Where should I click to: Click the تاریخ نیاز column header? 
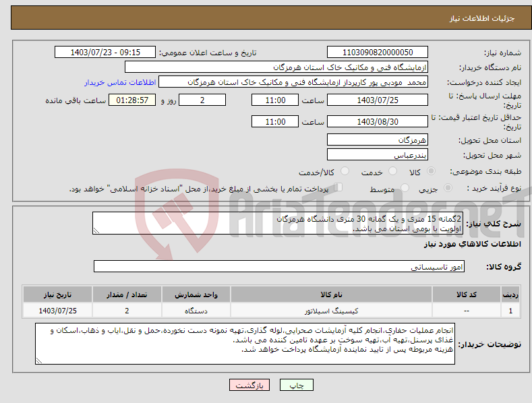[x=58, y=294]
